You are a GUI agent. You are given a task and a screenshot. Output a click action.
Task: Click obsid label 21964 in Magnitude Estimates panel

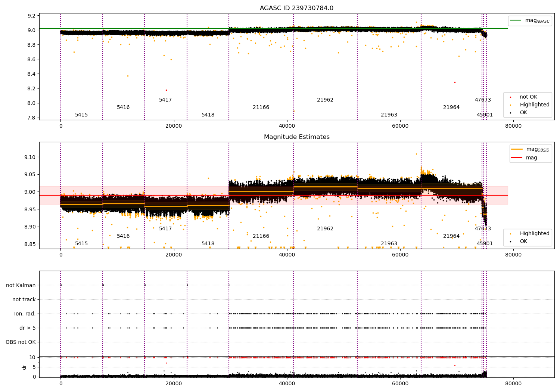click(x=451, y=236)
